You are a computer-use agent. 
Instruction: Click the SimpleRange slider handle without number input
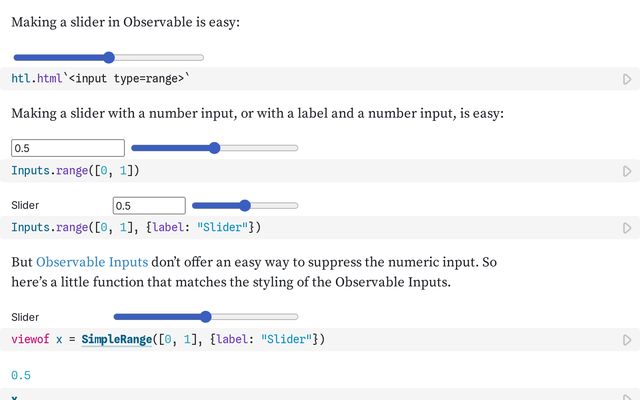coord(206,317)
